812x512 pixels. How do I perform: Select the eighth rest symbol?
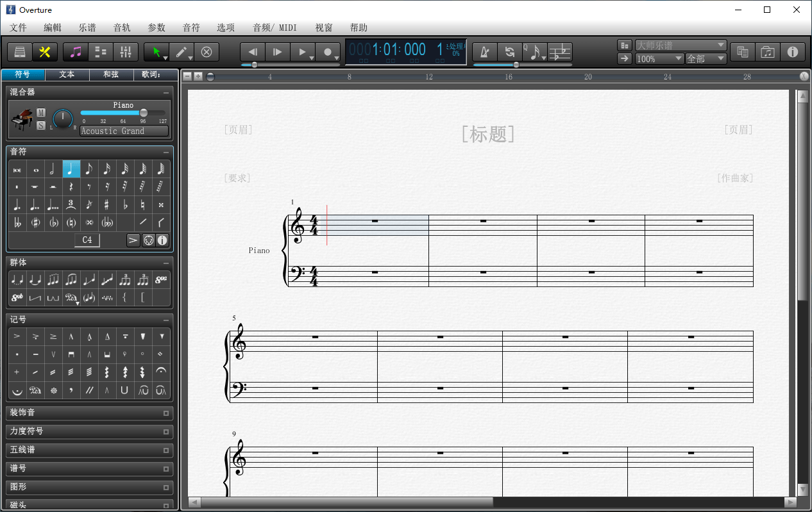coord(89,187)
